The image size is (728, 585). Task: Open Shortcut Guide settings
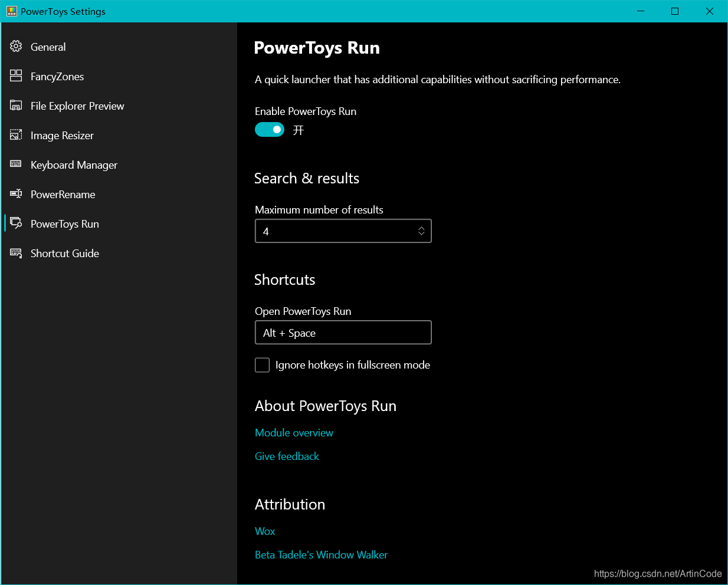tap(119, 253)
